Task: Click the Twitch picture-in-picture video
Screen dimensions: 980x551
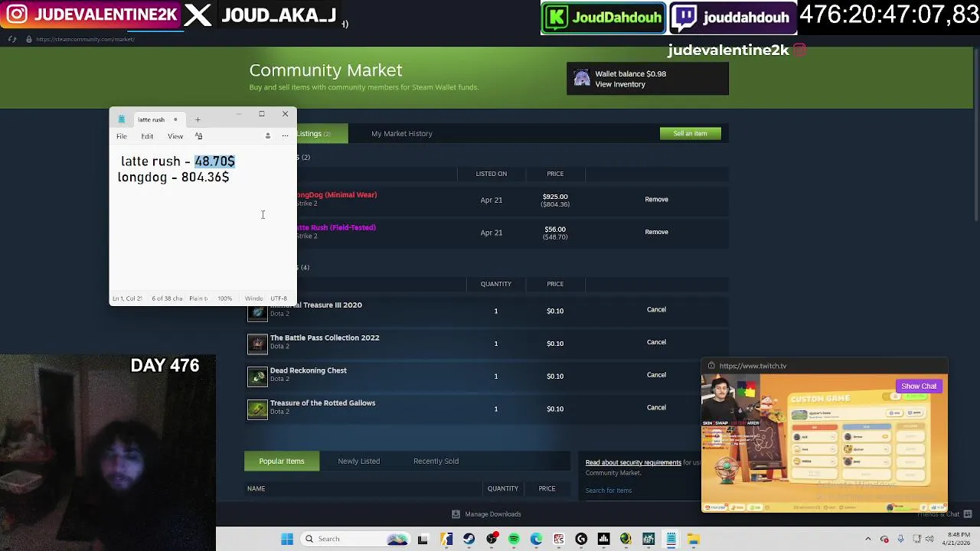Action: coord(825,442)
